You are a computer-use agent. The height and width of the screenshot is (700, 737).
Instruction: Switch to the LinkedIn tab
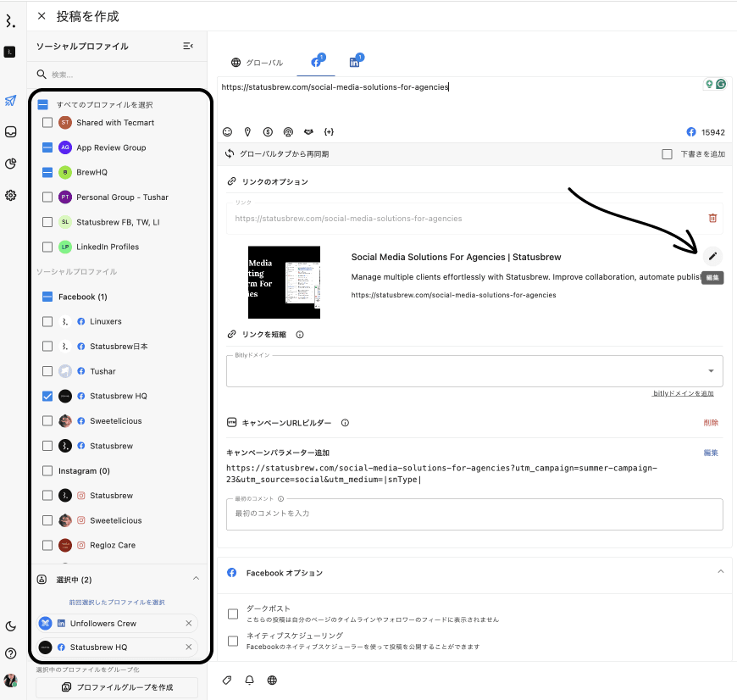click(355, 62)
